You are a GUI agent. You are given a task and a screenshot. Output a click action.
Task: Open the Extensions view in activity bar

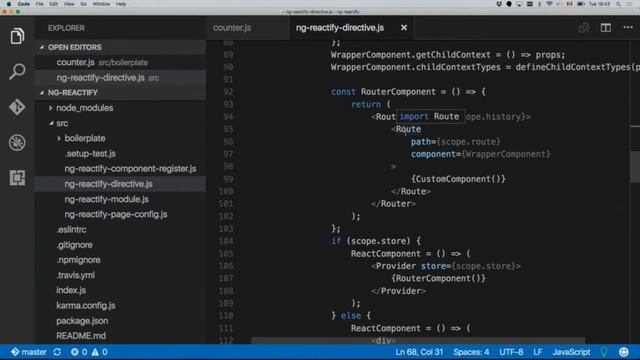coord(17,178)
